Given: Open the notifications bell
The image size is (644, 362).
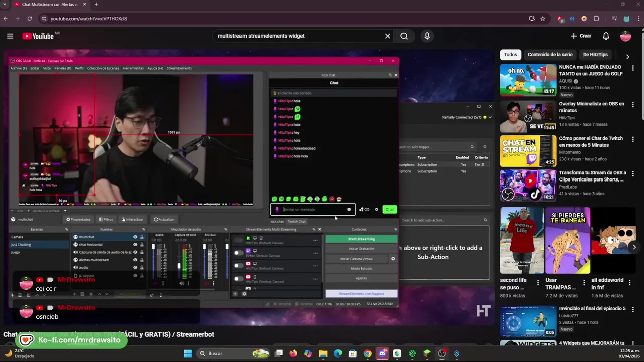Looking at the screenshot, I should (x=606, y=36).
